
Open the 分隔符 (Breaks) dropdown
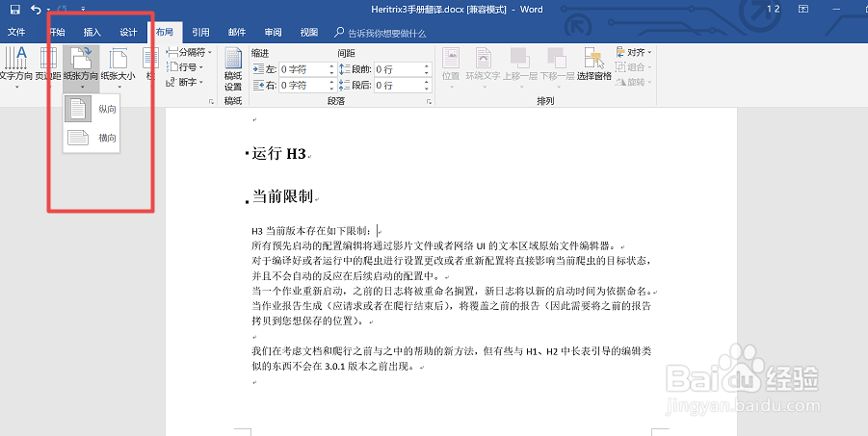coord(189,52)
